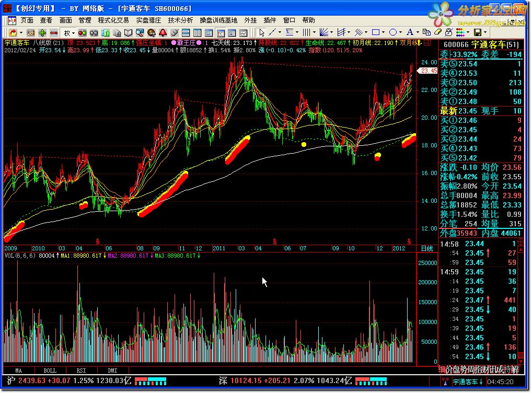
Task: Click the 宇通客车 stock name in status bar
Action: tap(465, 382)
